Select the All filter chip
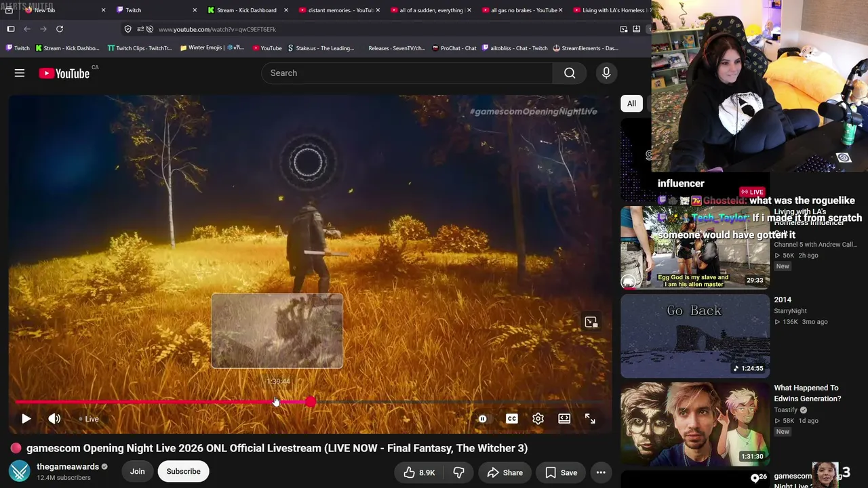868x488 pixels. tap(631, 104)
